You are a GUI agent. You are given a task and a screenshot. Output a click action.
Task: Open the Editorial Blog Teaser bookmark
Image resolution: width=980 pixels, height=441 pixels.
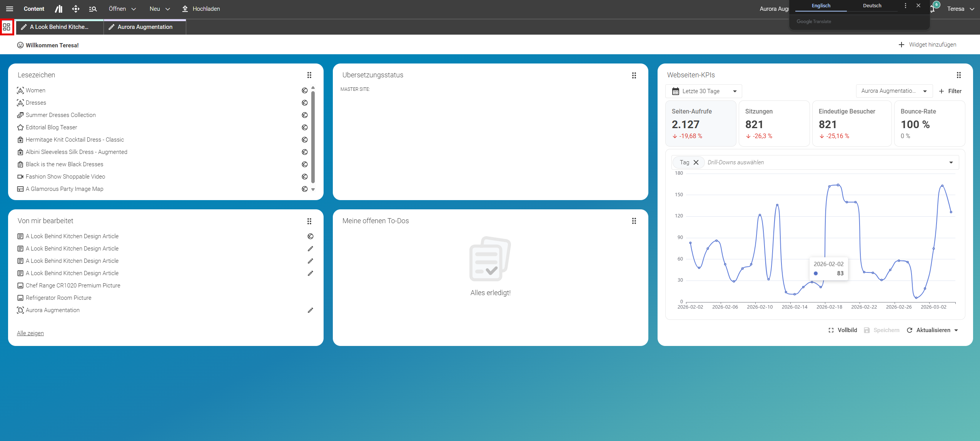[52, 127]
